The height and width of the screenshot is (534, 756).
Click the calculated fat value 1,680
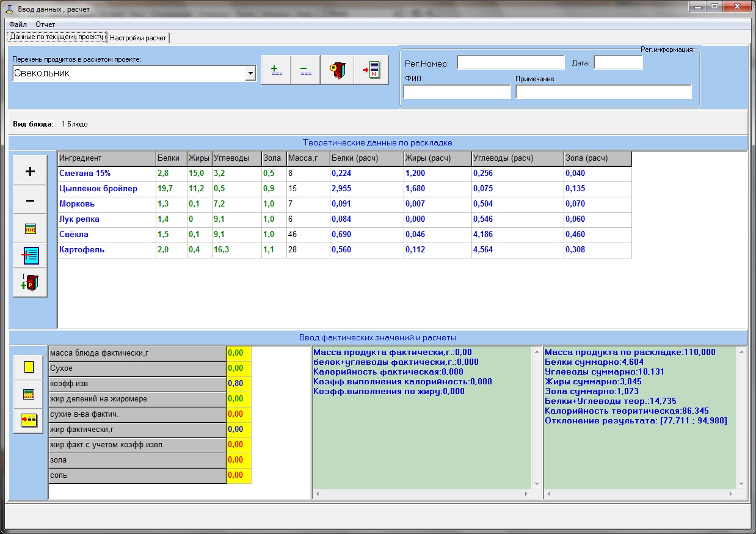click(x=438, y=189)
